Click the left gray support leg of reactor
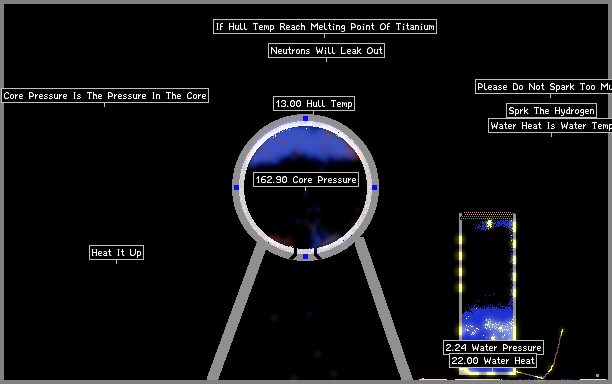This screenshot has width=612, height=384. click(x=237, y=310)
